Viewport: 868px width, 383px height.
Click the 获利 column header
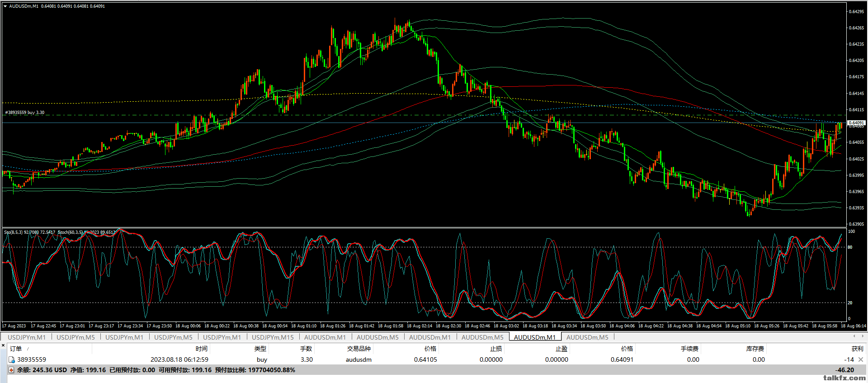(x=857, y=349)
